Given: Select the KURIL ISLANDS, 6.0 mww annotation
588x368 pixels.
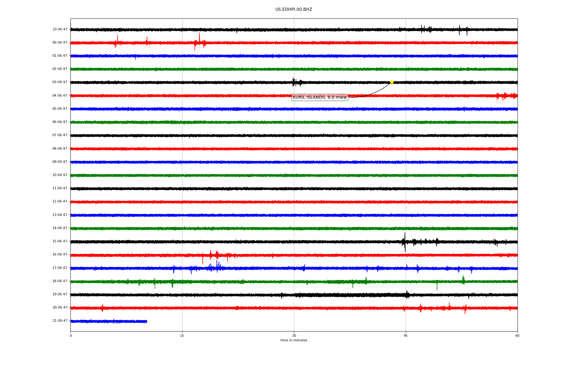Looking at the screenshot, I should (x=320, y=98).
